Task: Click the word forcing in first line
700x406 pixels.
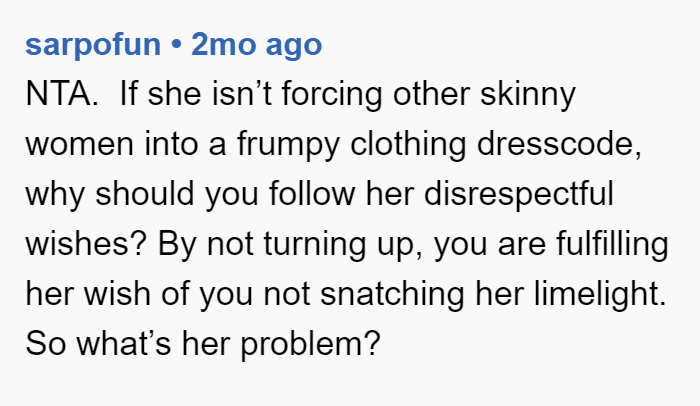Action: [x=332, y=95]
